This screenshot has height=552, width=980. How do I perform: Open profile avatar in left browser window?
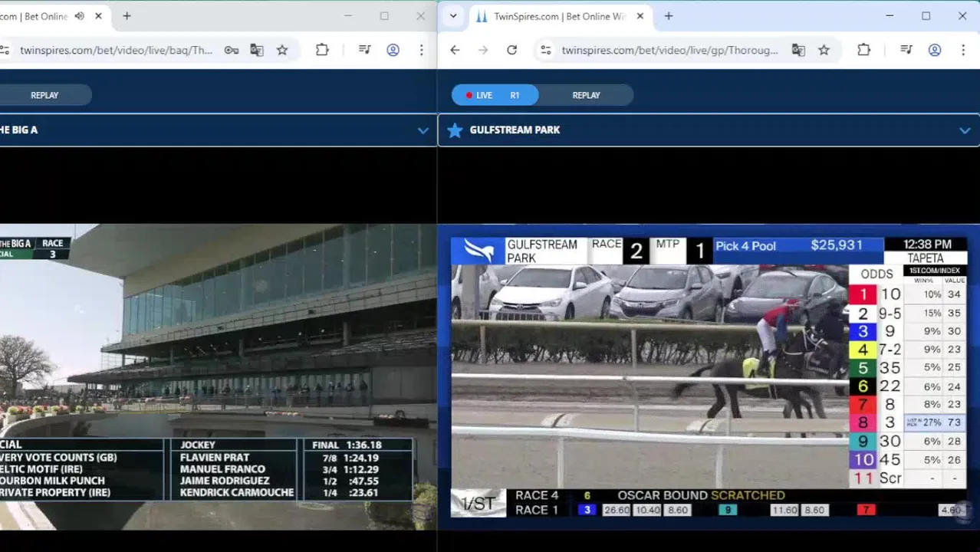(393, 50)
